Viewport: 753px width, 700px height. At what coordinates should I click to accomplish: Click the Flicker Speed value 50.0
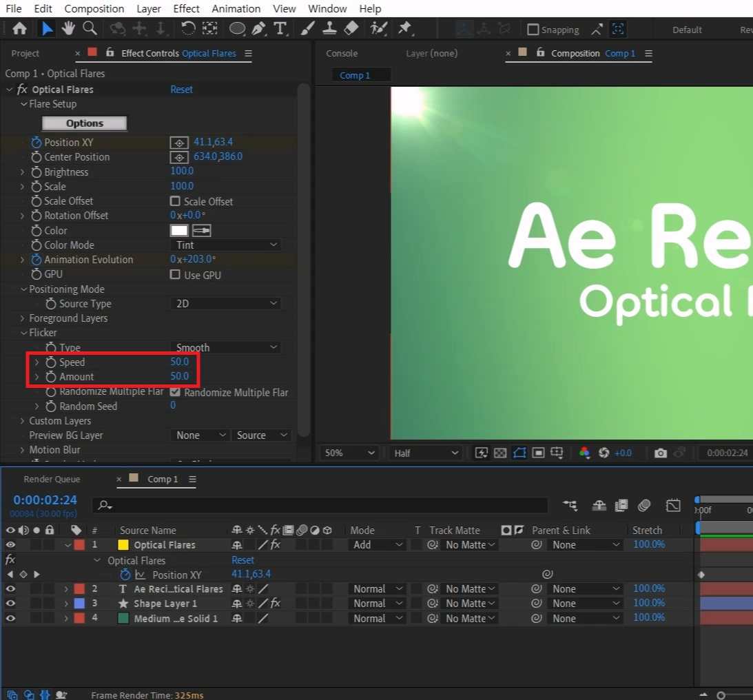[180, 362]
